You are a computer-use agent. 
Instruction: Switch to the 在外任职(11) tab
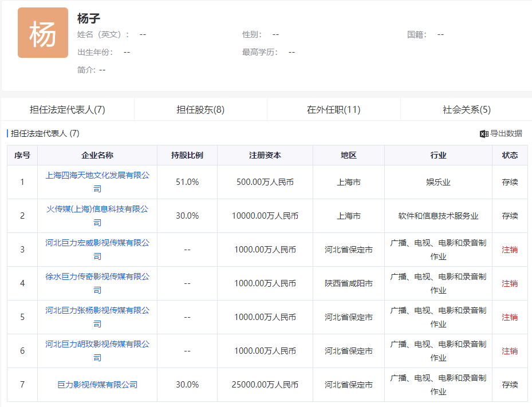pyautogui.click(x=333, y=109)
